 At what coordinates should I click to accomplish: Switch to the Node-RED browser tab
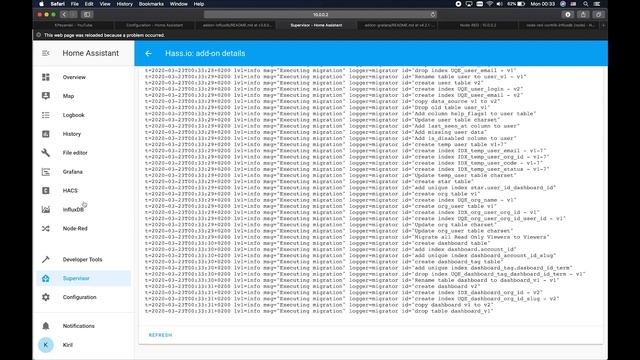click(478, 25)
